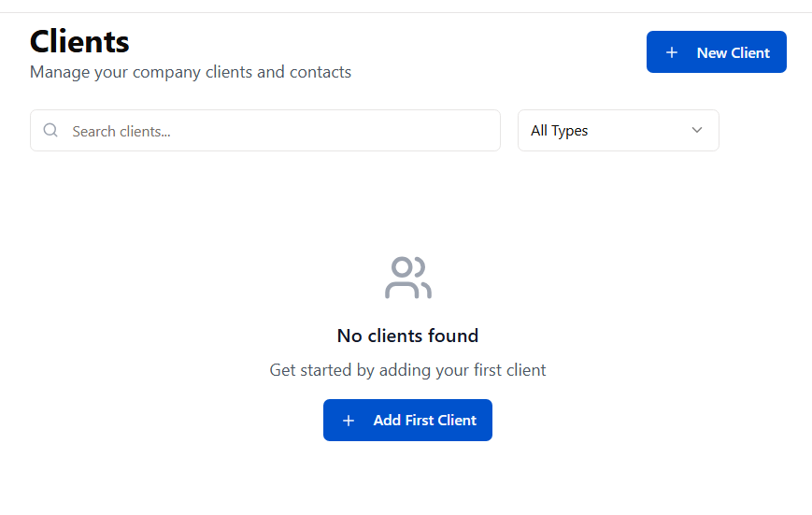Viewport: 812px width, 515px height.
Task: Click the chevron arrow in the types filter
Action: click(696, 131)
